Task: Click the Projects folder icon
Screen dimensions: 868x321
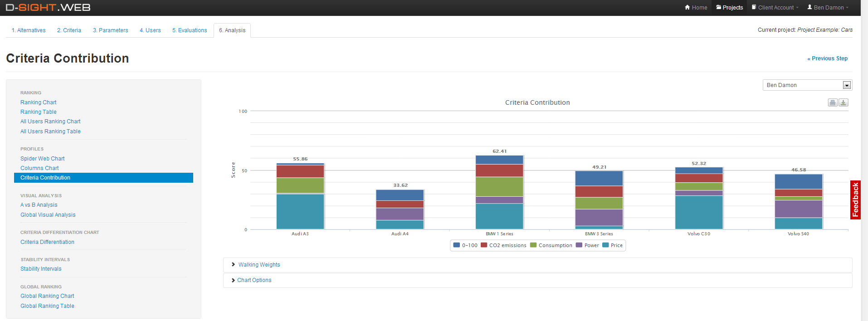Action: [x=718, y=7]
